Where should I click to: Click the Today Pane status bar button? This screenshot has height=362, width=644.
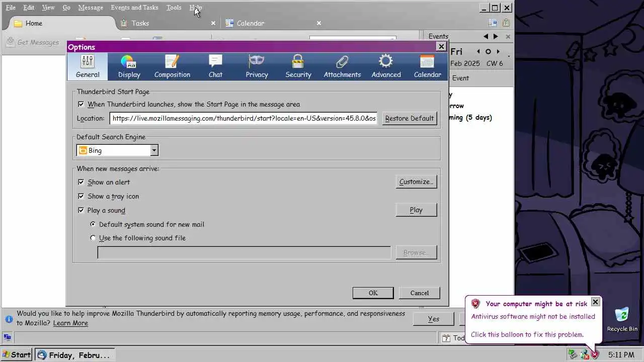tap(453, 338)
